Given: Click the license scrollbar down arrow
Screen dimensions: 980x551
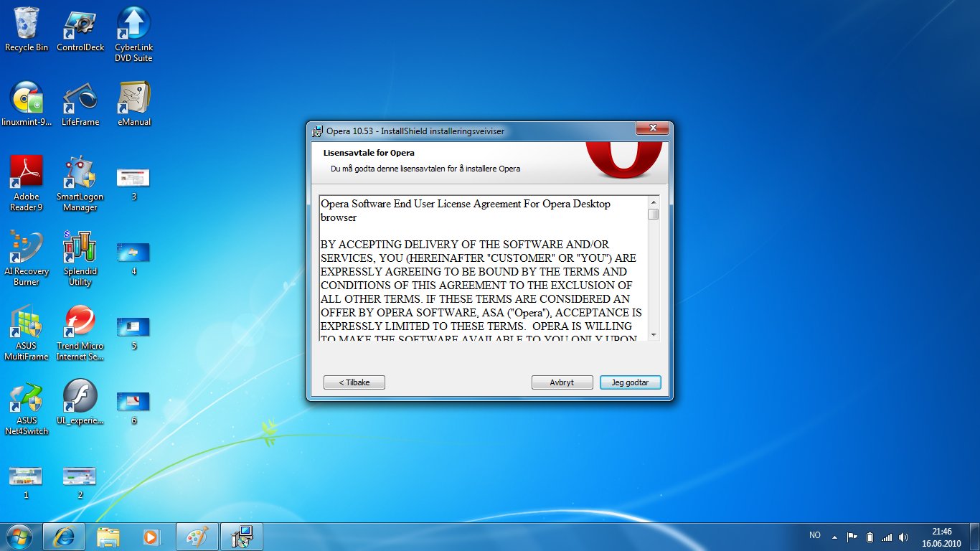Looking at the screenshot, I should coord(653,334).
